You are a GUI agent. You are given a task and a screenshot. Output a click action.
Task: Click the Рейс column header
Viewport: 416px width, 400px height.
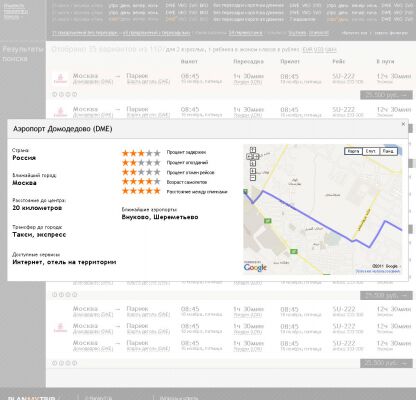point(339,61)
